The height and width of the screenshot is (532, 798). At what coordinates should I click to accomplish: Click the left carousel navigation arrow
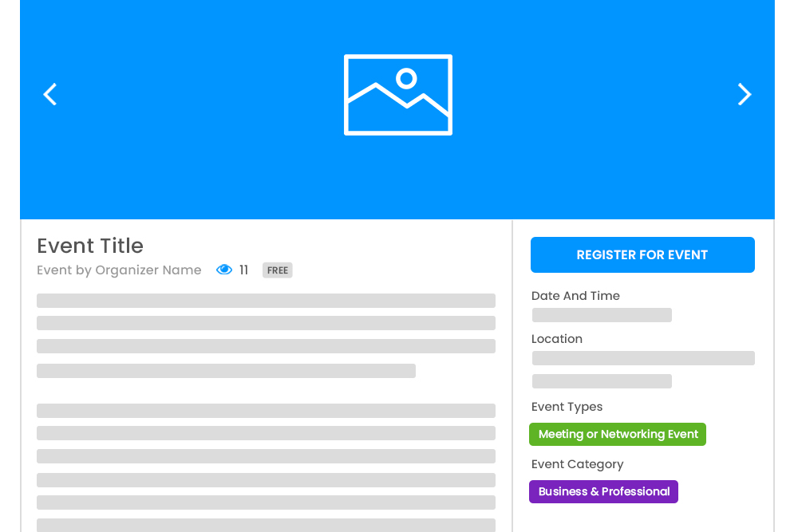pos(49,94)
